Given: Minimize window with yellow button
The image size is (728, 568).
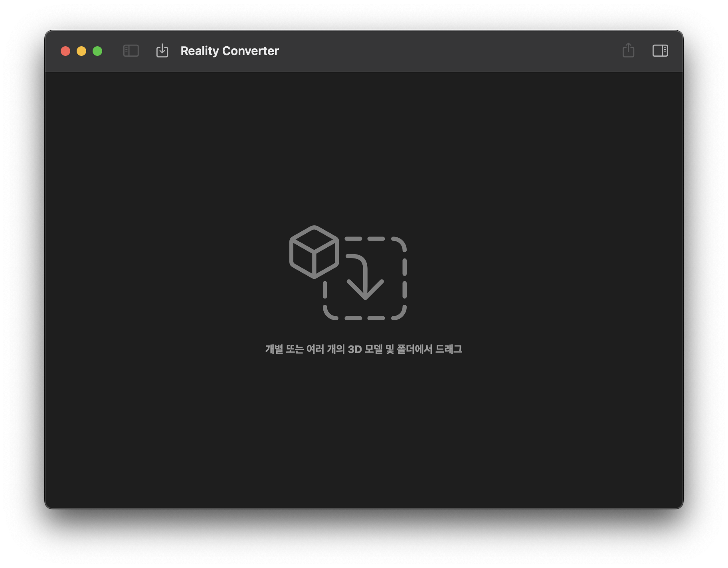Looking at the screenshot, I should tap(81, 51).
